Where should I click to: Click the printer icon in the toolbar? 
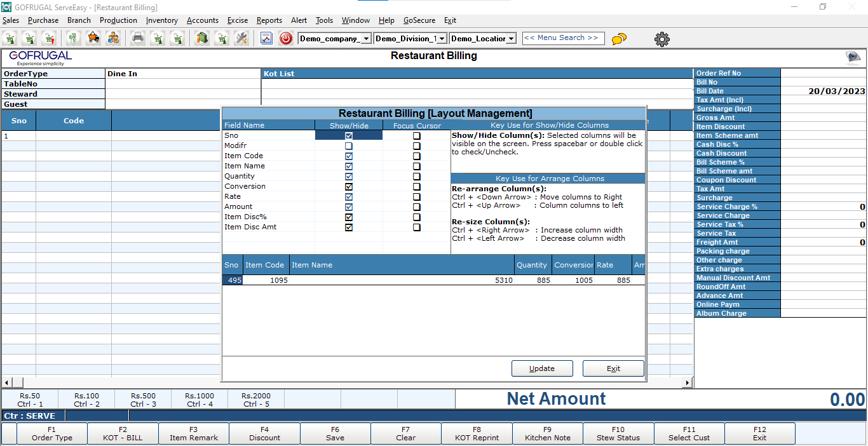tap(138, 38)
